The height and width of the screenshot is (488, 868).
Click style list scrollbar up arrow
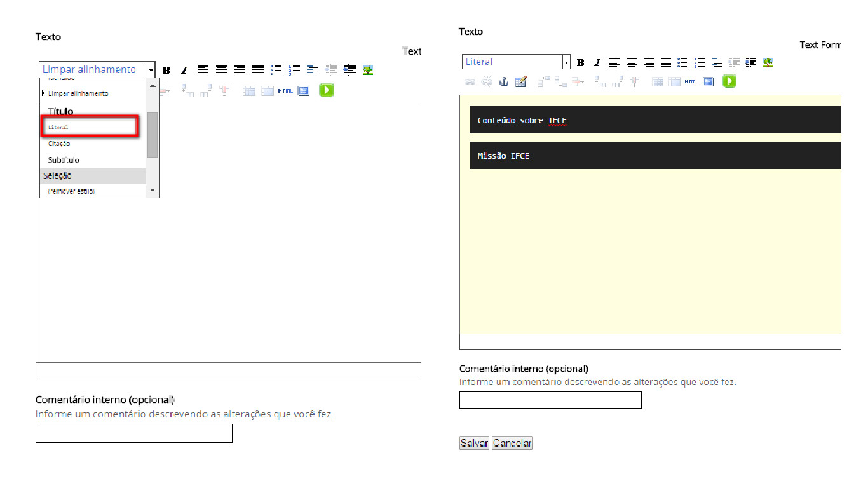point(153,85)
